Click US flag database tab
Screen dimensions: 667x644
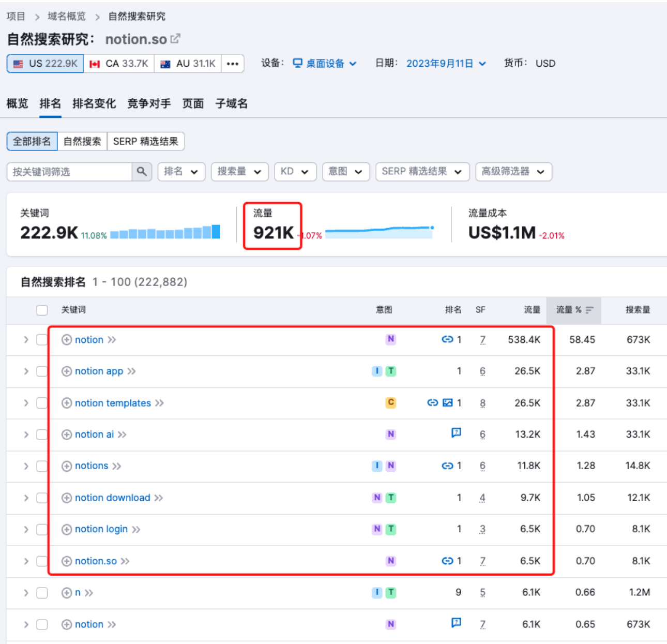coord(45,64)
